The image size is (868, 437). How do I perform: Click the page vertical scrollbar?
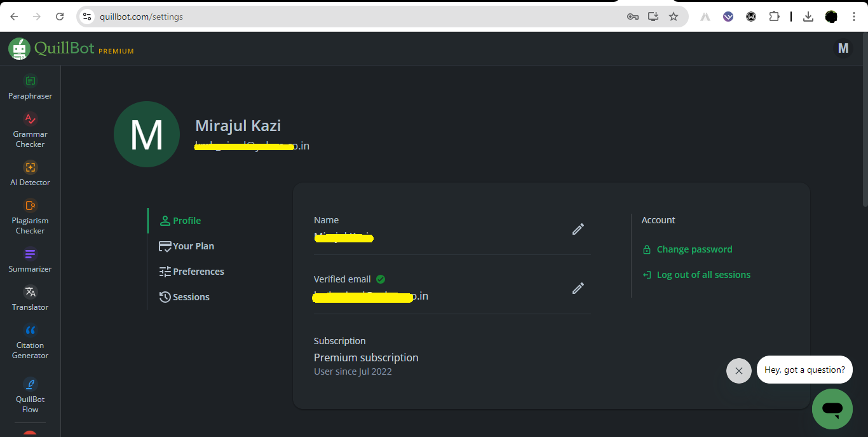tap(864, 121)
